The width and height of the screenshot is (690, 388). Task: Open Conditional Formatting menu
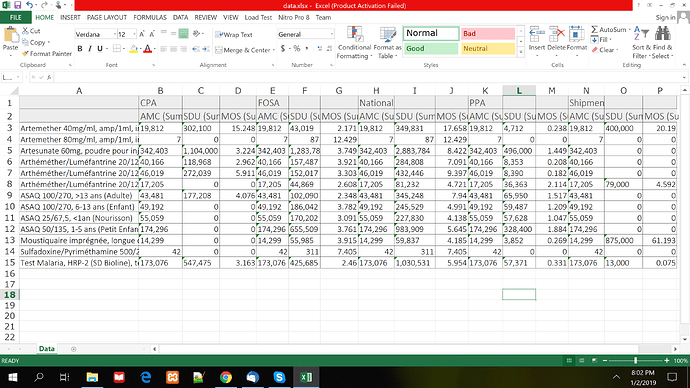[354, 43]
